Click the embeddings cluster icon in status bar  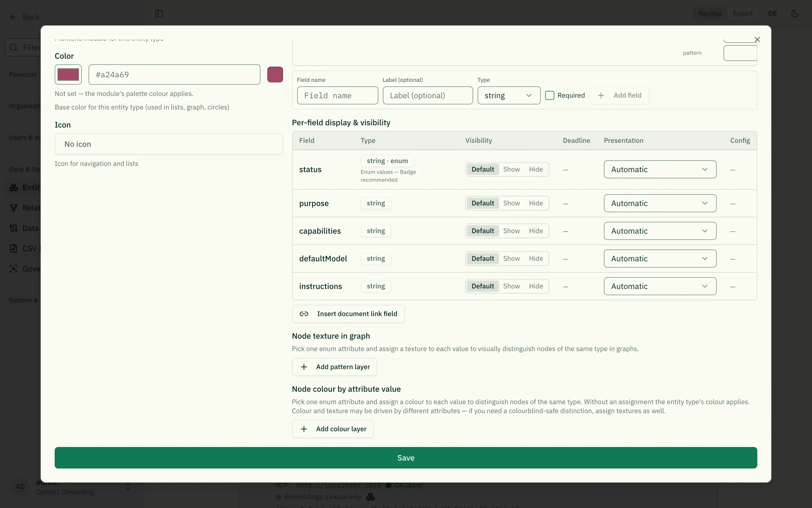[370, 497]
